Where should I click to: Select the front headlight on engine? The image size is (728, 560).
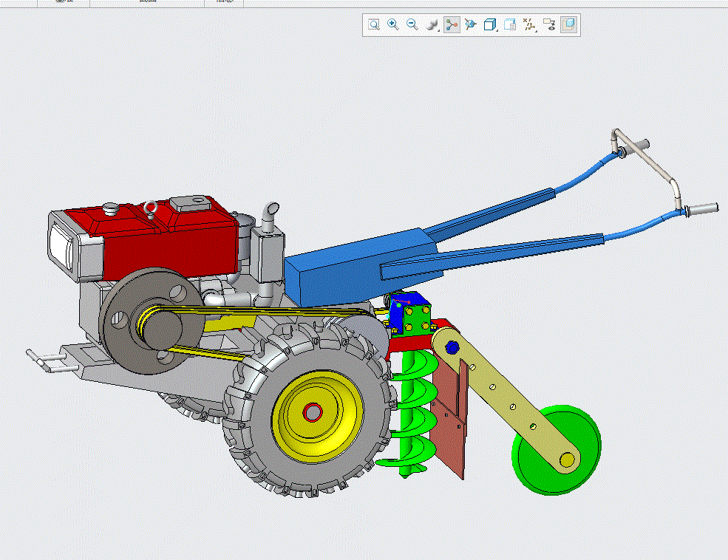tap(61, 247)
